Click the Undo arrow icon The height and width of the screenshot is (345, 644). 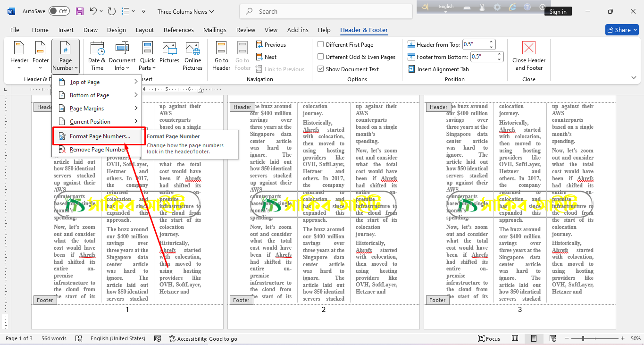coord(93,11)
